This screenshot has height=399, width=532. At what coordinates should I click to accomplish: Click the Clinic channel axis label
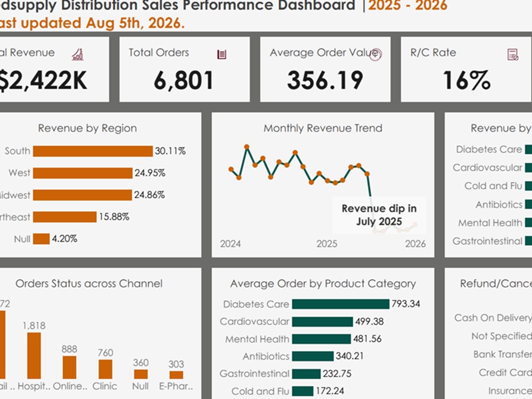coord(104,386)
